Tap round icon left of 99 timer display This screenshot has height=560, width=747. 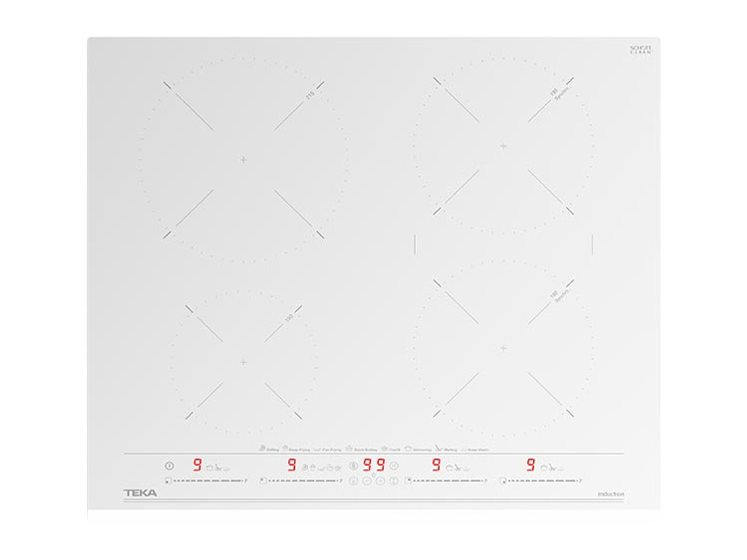(353, 466)
